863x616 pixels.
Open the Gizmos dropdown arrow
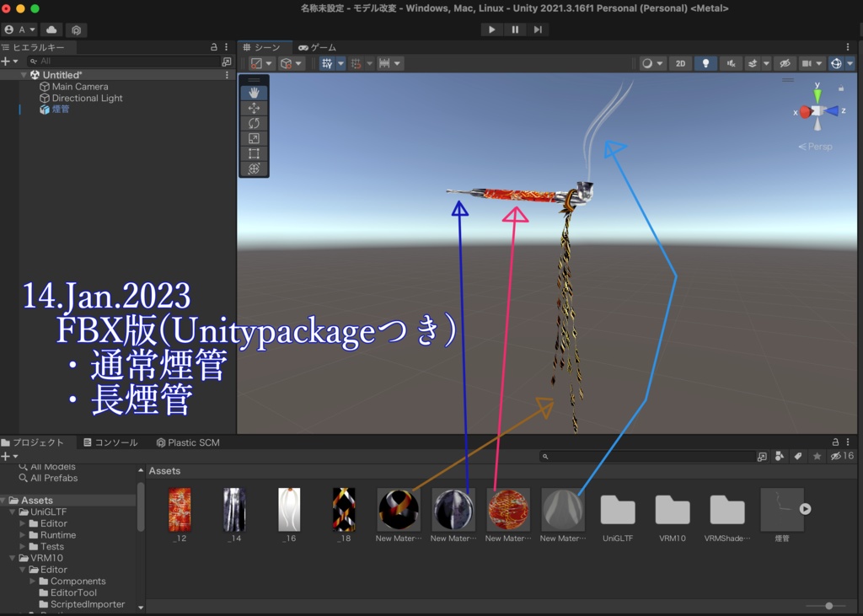coord(850,63)
